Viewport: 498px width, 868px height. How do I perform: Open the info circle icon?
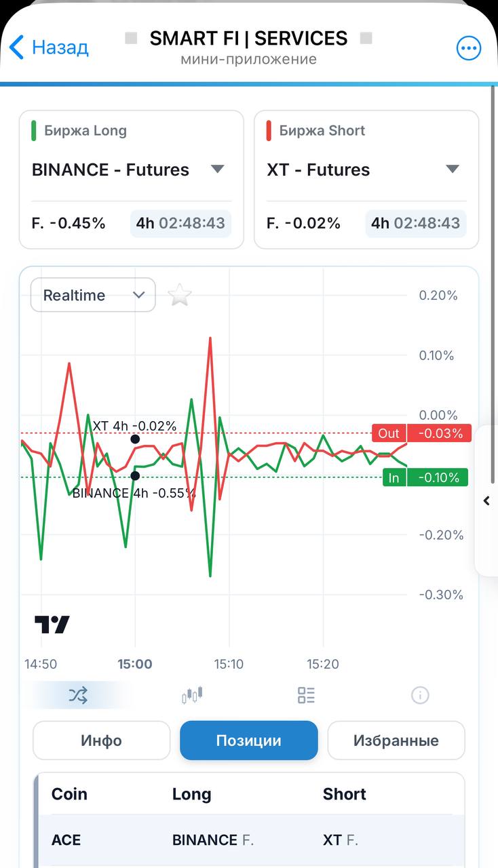(x=420, y=695)
